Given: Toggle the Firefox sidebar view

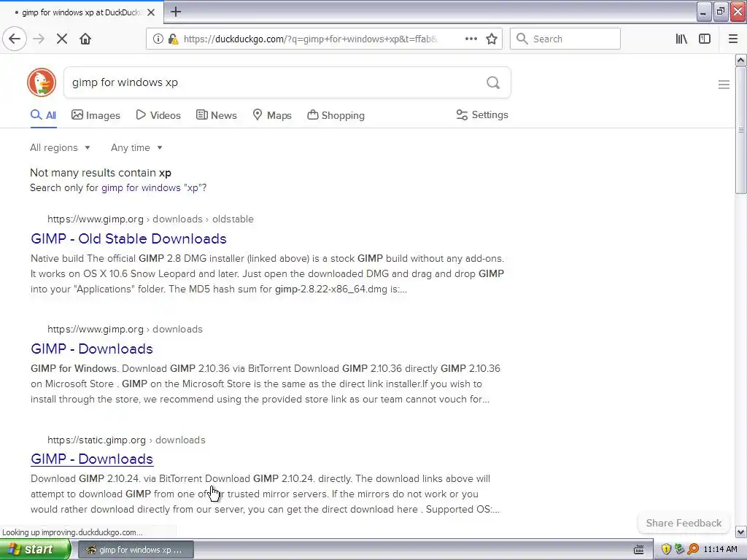Looking at the screenshot, I should coord(705,39).
